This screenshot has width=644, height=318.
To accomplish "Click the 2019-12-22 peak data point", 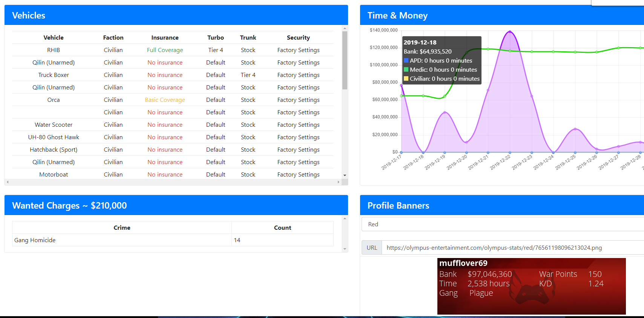I will click(x=510, y=32).
